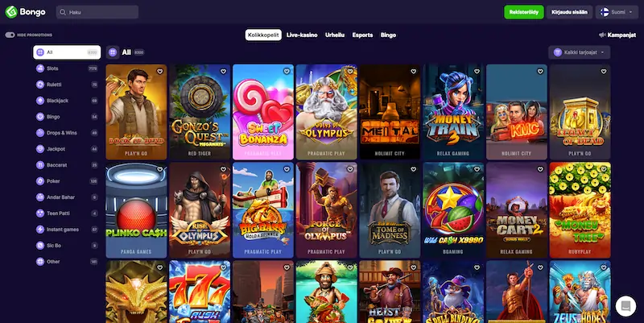This screenshot has width=644, height=323.
Task: Switch to the Live-kasino tab
Action: (x=302, y=35)
